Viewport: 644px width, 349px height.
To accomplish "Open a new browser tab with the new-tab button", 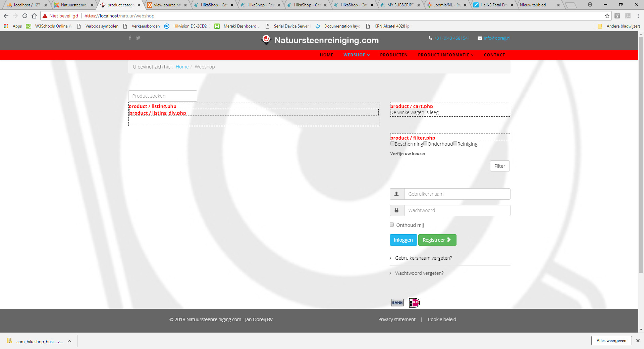I will point(571,5).
